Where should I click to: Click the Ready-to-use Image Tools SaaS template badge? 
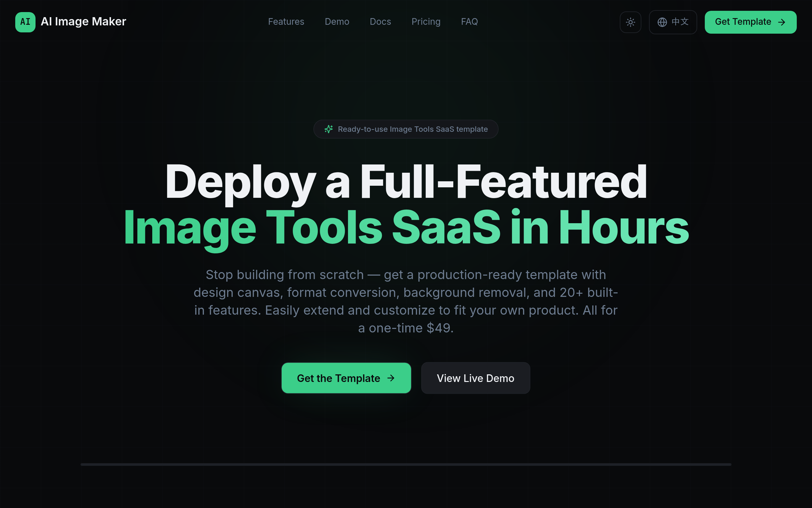406,129
